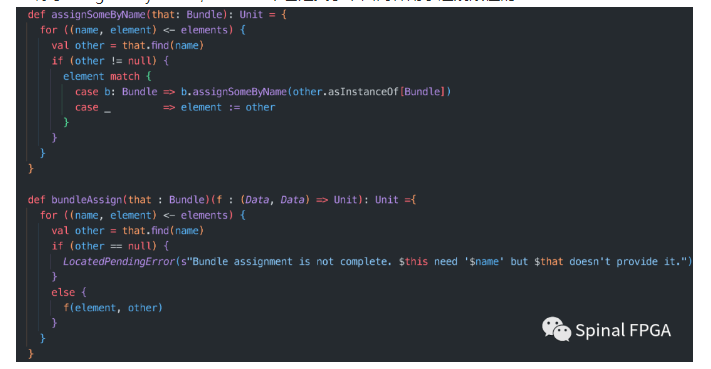Click the '$this' interpolation in the error string
This screenshot has height=369, width=711.
413,262
